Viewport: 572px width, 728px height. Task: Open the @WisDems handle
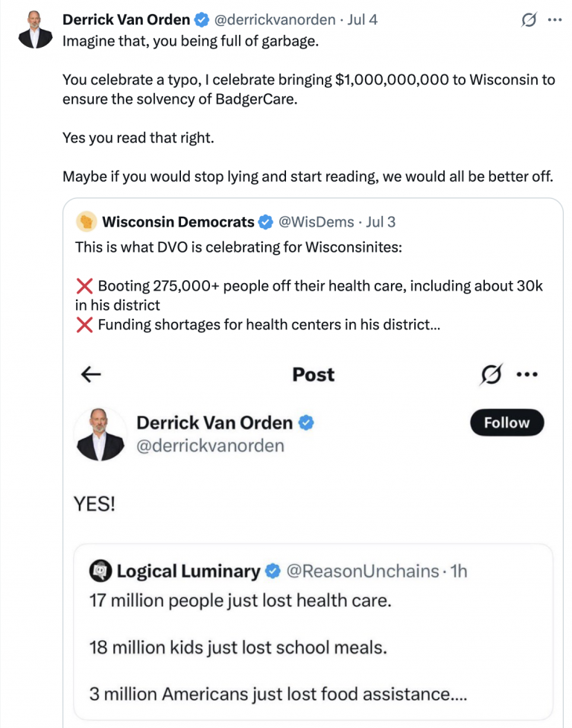(316, 222)
